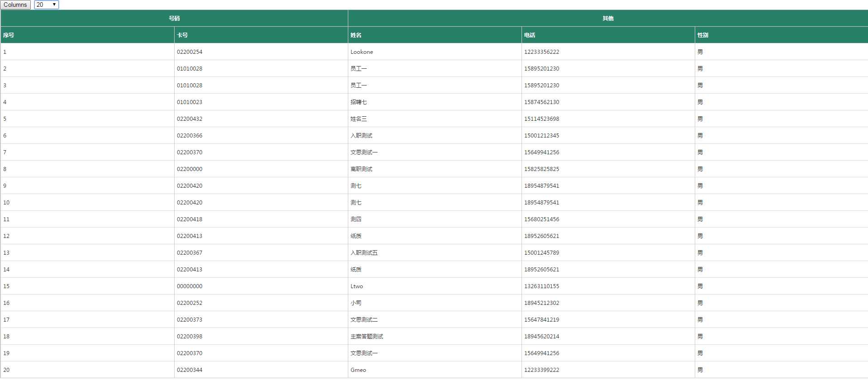This screenshot has height=380, width=868.
Task: Click the name 入职测试五
Action: point(364,253)
